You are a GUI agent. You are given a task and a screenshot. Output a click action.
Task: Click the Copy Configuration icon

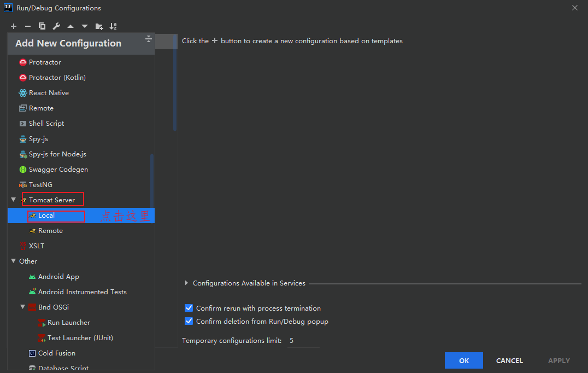(x=42, y=26)
